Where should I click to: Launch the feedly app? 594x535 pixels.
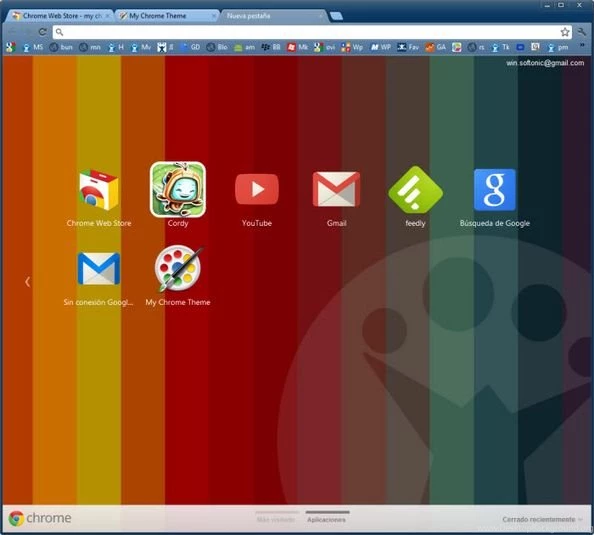(x=416, y=189)
